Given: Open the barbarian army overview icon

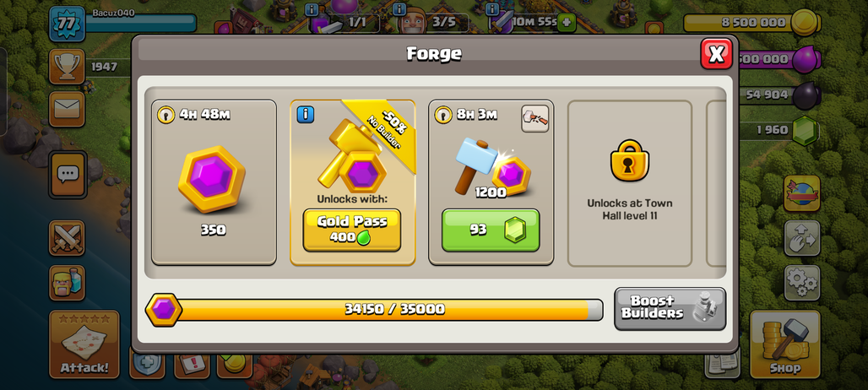Looking at the screenshot, I should point(67,283).
